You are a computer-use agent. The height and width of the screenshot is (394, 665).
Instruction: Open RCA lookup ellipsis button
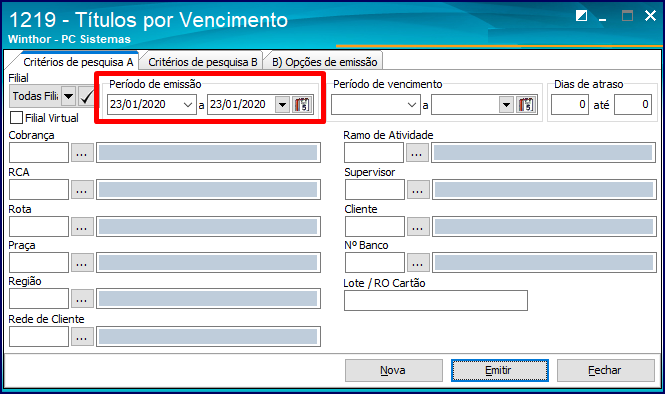[x=82, y=190]
